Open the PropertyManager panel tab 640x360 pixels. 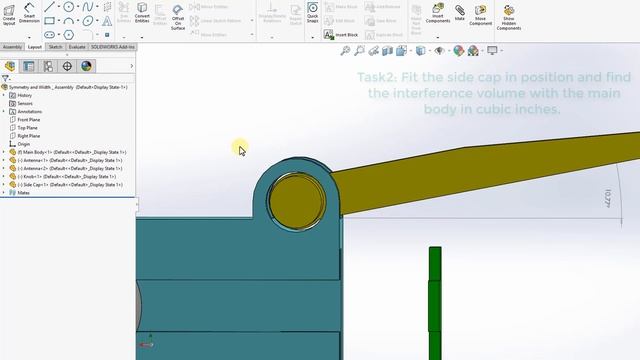point(29,66)
